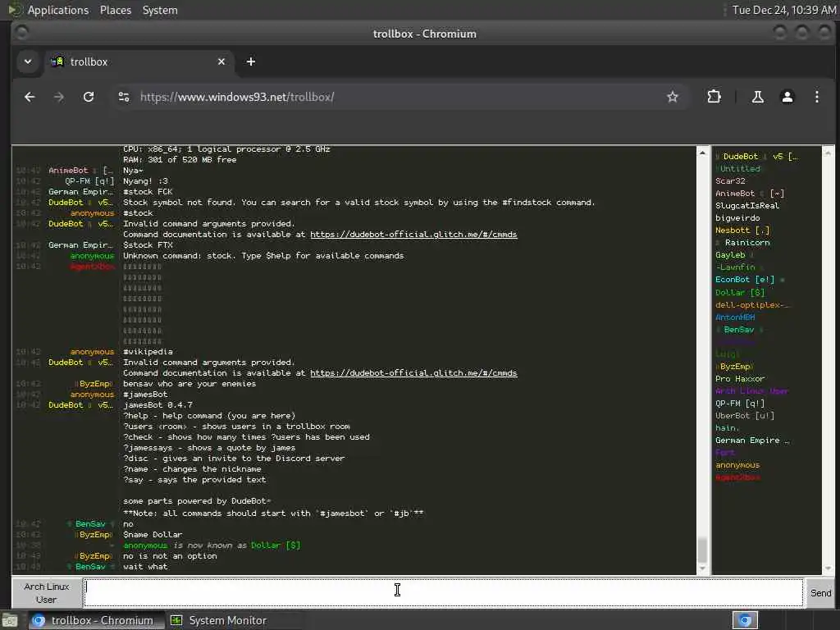Open Chrome Labs flask icon

(757, 97)
